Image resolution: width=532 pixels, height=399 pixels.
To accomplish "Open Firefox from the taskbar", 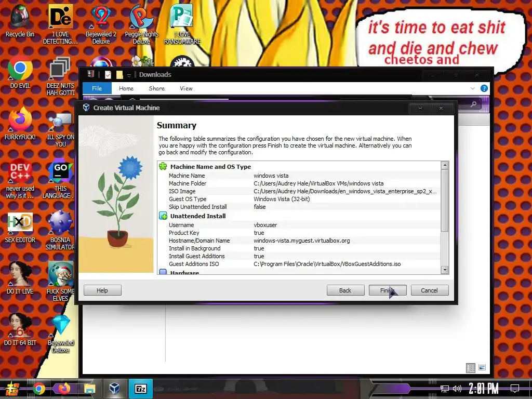I will 64,389.
